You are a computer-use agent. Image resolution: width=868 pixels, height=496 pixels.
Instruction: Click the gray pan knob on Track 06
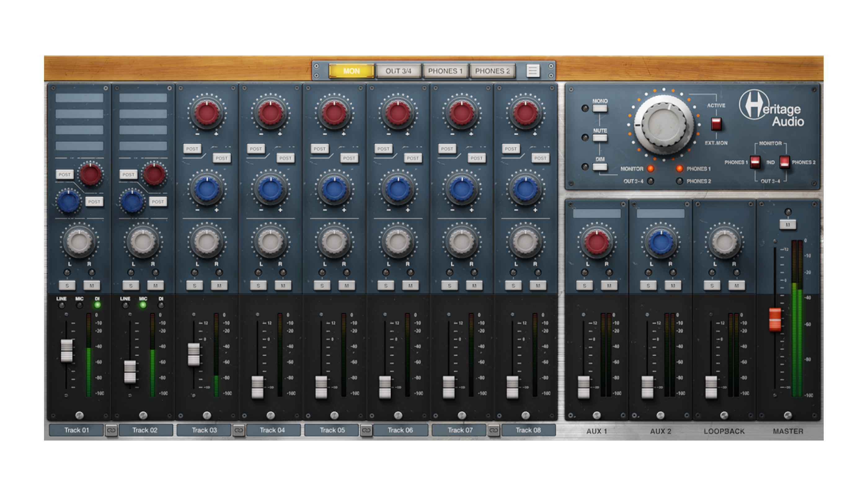pyautogui.click(x=398, y=242)
